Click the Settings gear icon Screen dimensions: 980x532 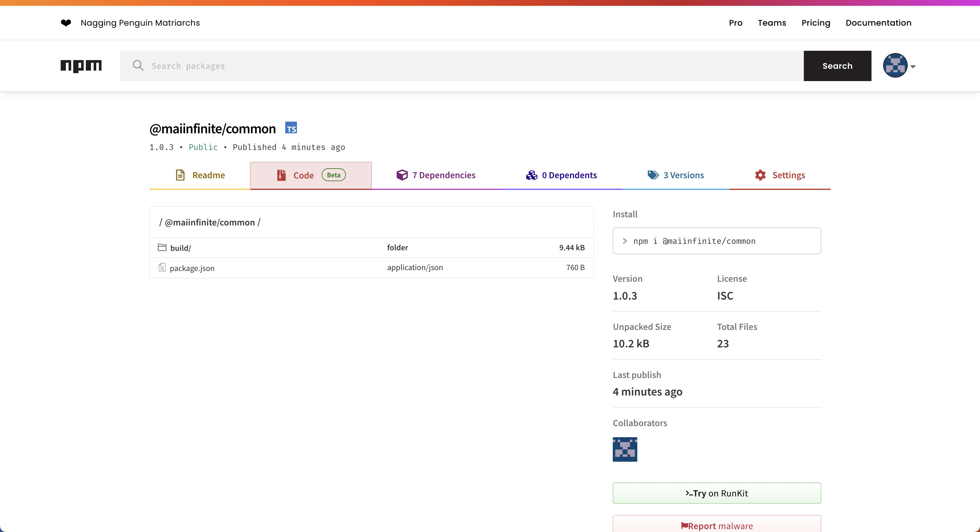(760, 175)
